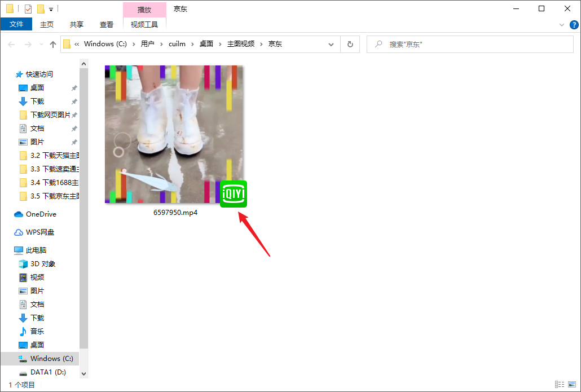Click the OneDrive cloud icon
581x392 pixels.
[x=19, y=214]
